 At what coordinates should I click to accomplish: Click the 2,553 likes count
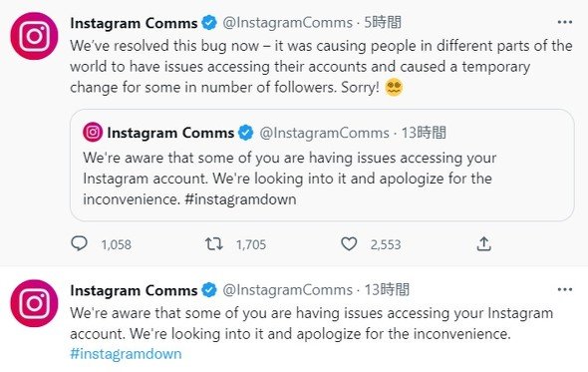tap(386, 244)
